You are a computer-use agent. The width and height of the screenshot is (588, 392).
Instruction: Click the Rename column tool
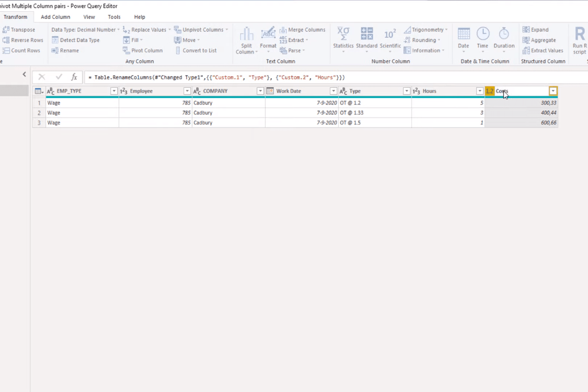[65, 51]
